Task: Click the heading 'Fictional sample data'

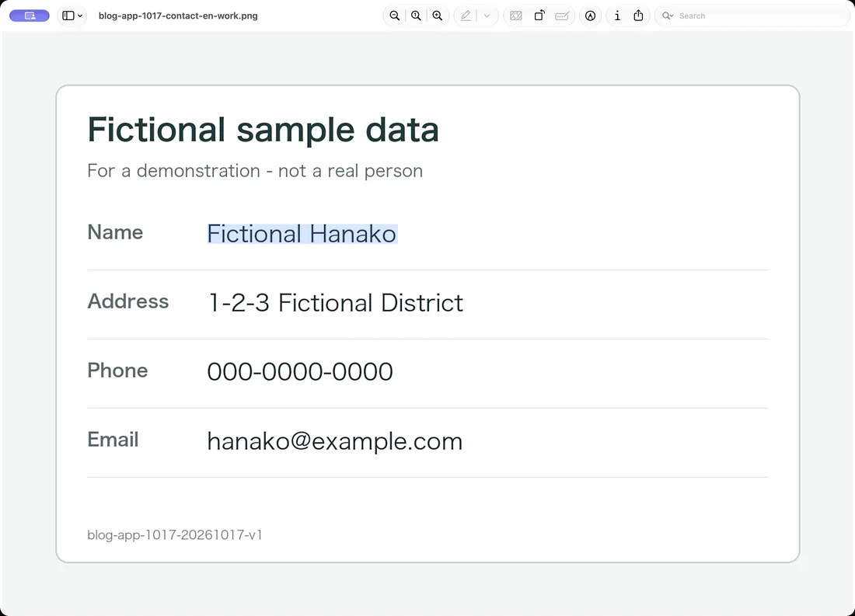Action: coord(263,130)
